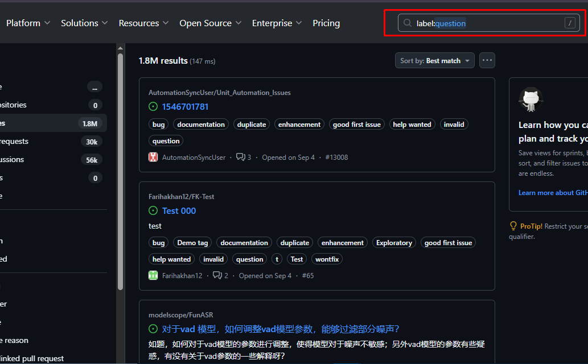Click question label on issue 1546701781
The width and height of the screenshot is (588, 364).
coord(166,141)
